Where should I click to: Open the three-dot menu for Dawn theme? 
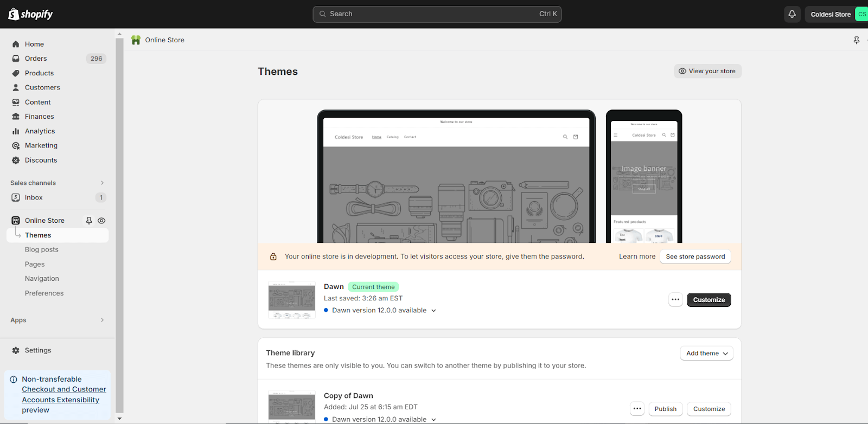tap(675, 300)
